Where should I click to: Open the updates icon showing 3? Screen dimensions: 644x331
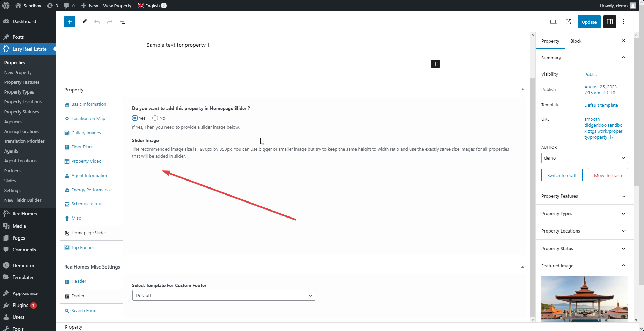[52, 6]
